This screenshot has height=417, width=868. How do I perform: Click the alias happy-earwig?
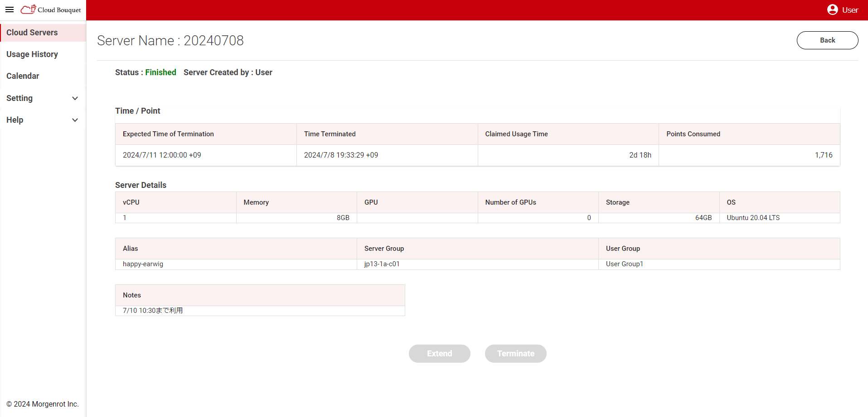[143, 264]
